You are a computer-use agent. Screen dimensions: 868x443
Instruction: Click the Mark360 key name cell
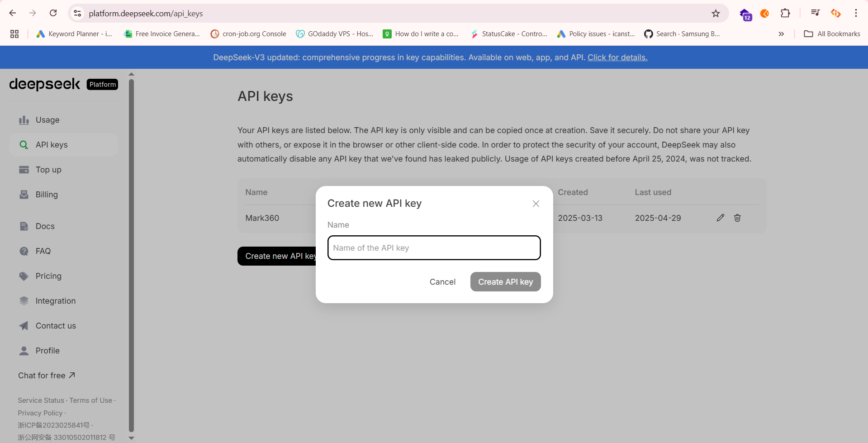(262, 218)
